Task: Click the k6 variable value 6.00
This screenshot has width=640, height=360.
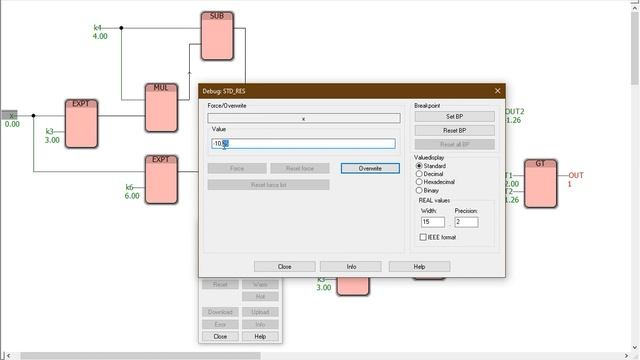Action: tap(132, 196)
